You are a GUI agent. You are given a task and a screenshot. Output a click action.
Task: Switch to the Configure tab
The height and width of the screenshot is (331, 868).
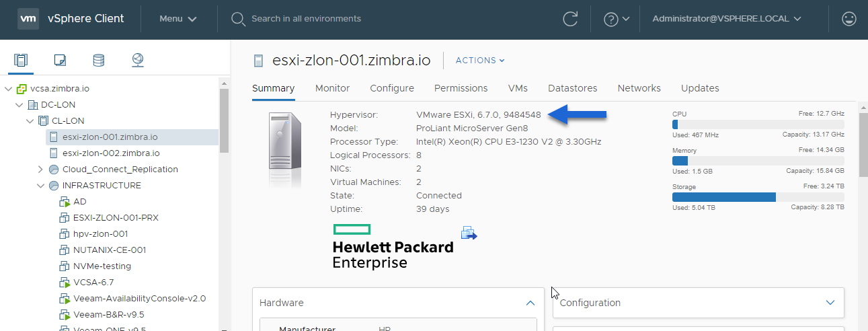tap(392, 88)
